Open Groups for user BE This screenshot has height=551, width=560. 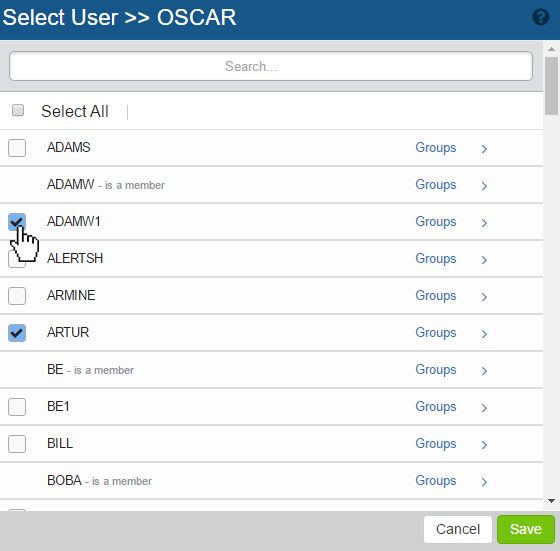pyautogui.click(x=435, y=370)
